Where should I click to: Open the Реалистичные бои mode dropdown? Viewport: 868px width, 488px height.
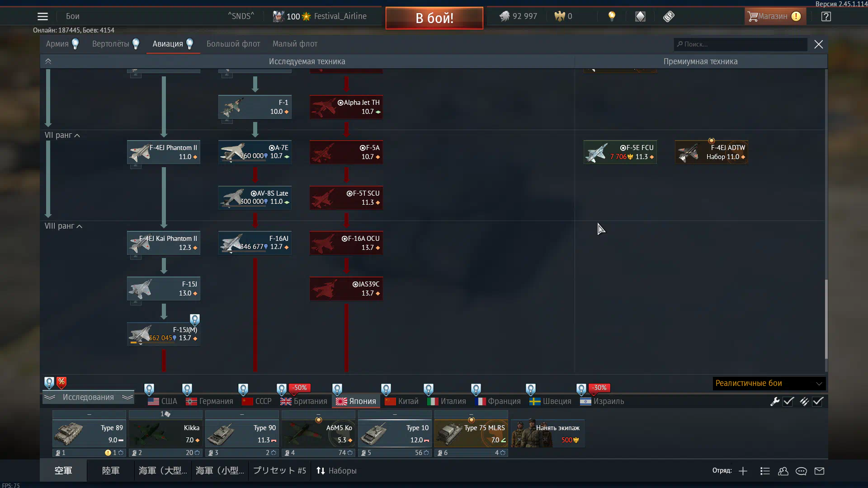coord(769,383)
